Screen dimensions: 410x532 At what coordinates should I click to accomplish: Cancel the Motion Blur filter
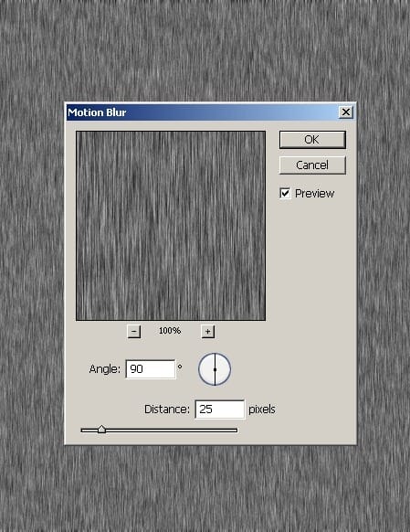(x=312, y=165)
